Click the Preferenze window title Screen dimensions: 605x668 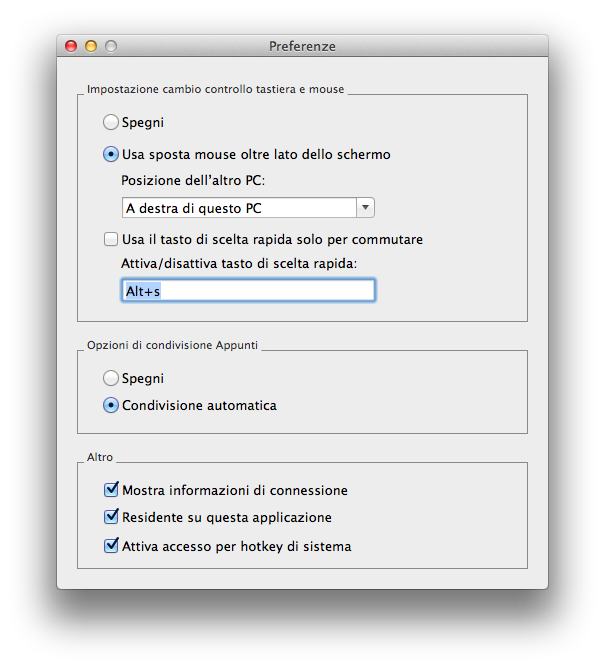point(302,46)
